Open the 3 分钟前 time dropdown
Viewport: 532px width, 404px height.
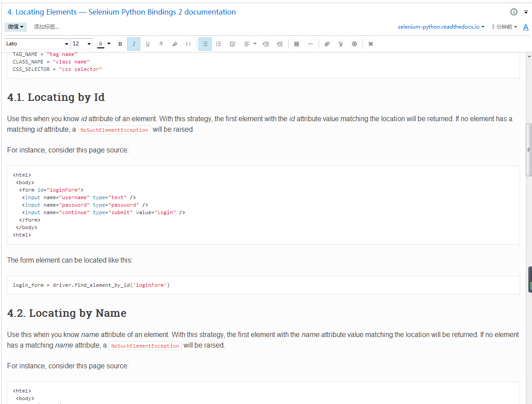pyautogui.click(x=504, y=27)
